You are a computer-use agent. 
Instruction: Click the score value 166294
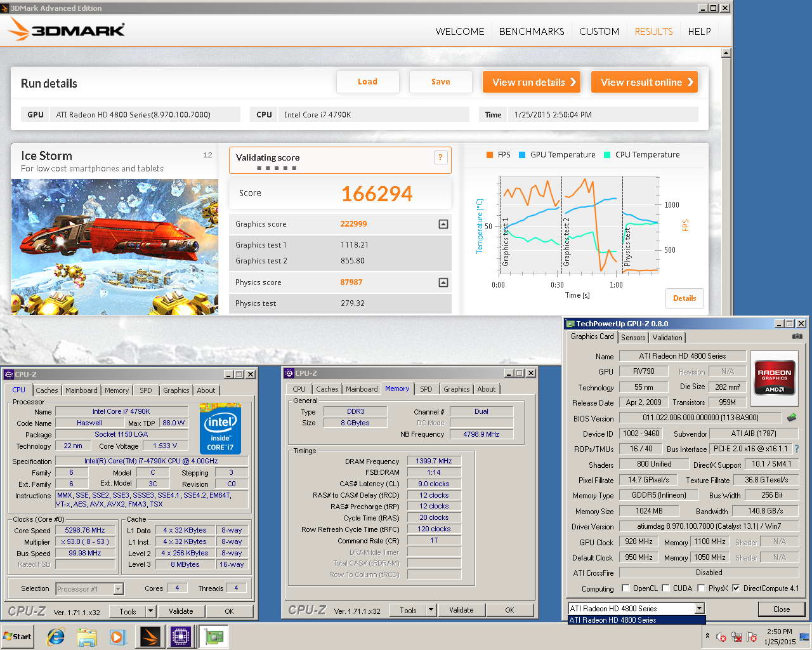(377, 194)
